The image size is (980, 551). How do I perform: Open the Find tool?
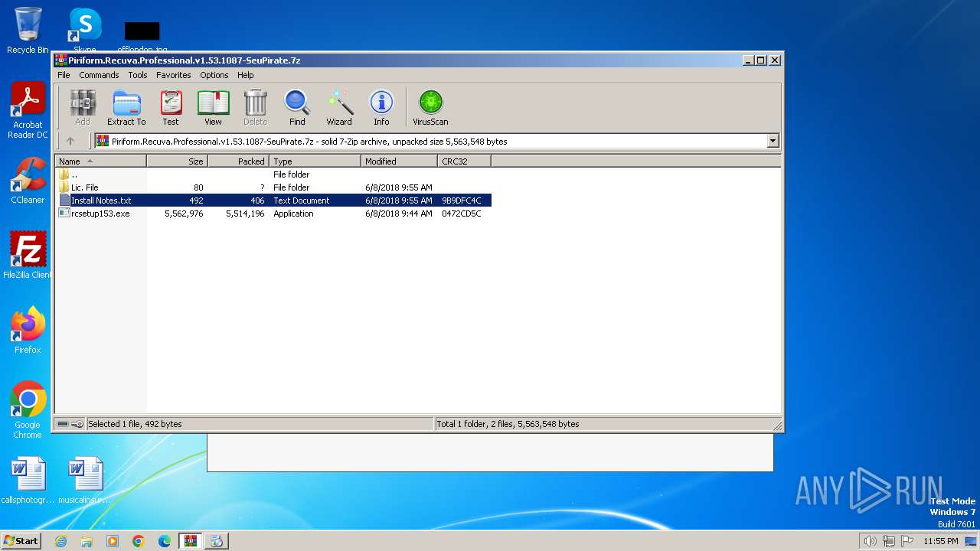(x=297, y=108)
